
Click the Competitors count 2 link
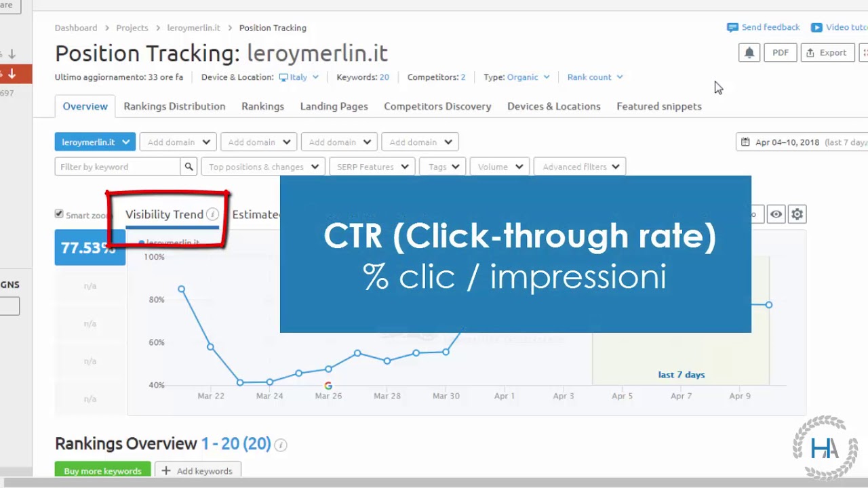click(x=462, y=77)
